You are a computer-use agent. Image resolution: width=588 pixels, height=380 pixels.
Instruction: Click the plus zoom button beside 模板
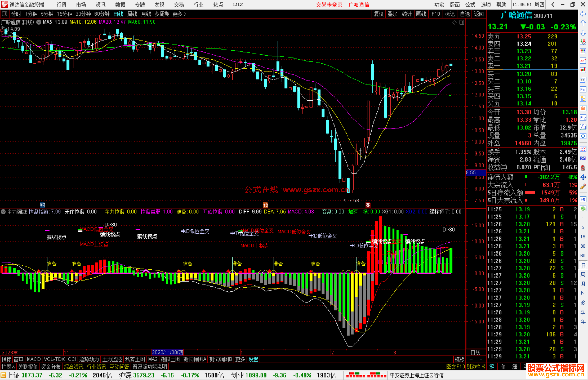click(471, 359)
